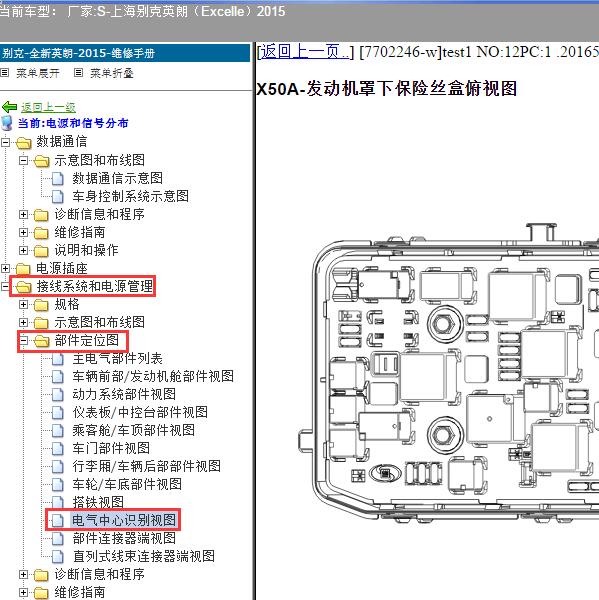Click document icon of 车身控制系统示意图
Screen dimensions: 599x600
(x=58, y=196)
